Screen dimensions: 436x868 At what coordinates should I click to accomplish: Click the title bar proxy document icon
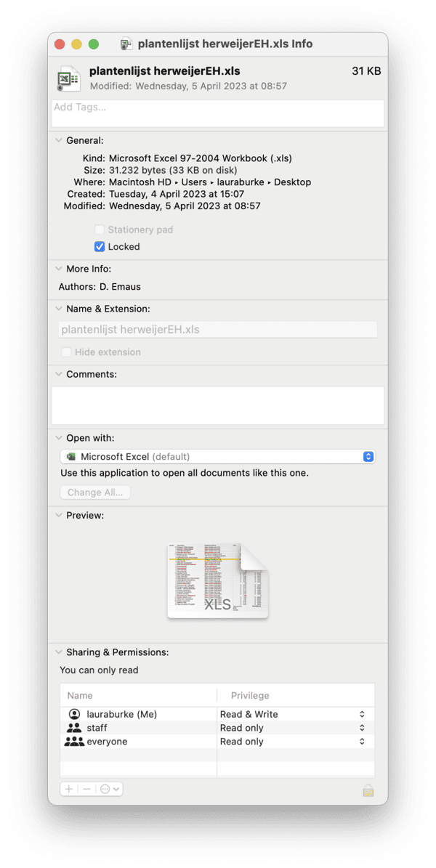tap(126, 44)
